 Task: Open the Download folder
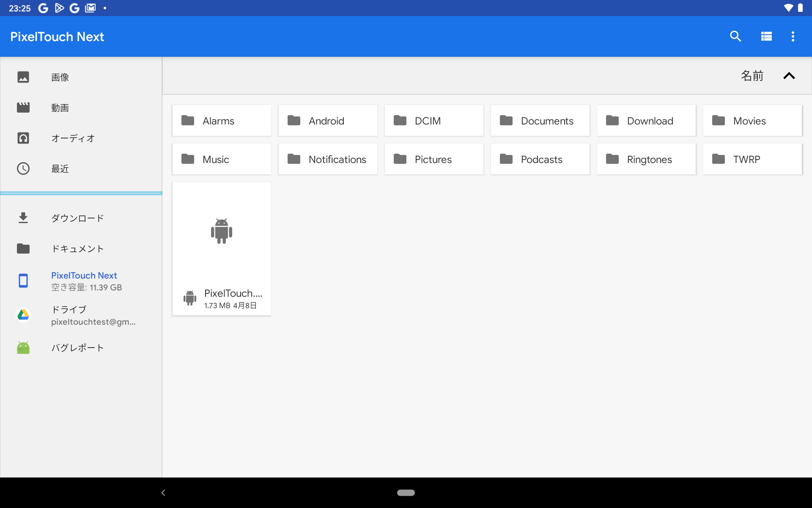(x=646, y=121)
